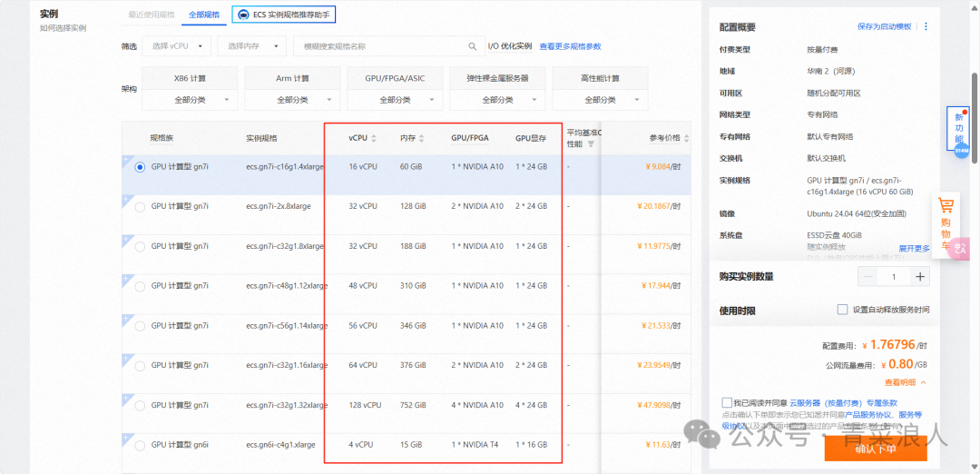Select the ecs.gn7i-c56g1.14xlarge radio button
The width and height of the screenshot is (980, 474).
(140, 326)
